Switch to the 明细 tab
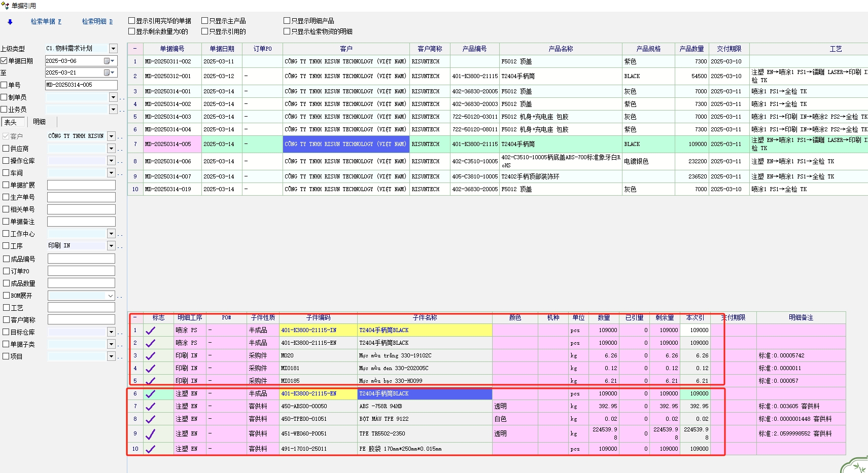 (x=39, y=122)
